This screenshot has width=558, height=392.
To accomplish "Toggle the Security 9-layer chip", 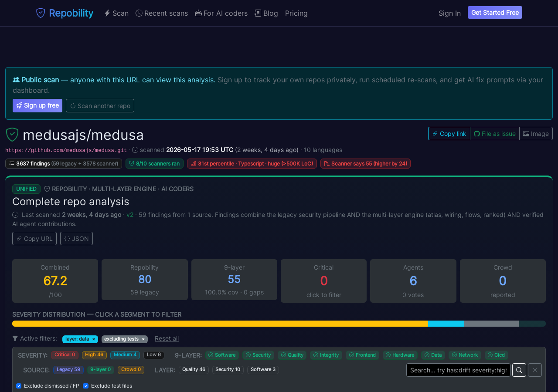I will tap(258, 355).
